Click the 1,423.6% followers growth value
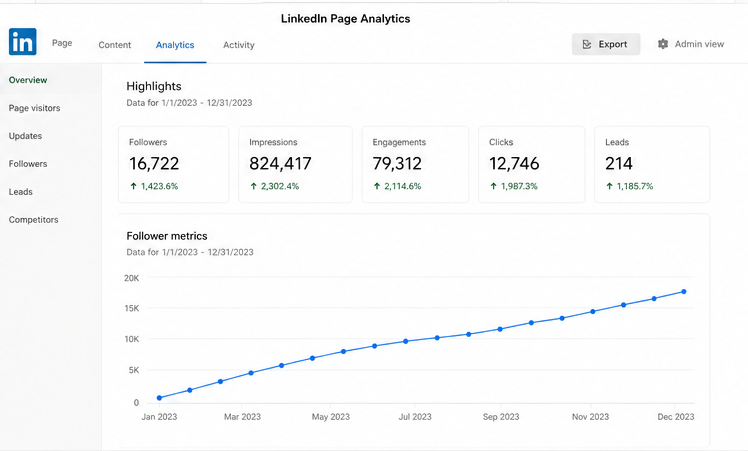 point(159,186)
